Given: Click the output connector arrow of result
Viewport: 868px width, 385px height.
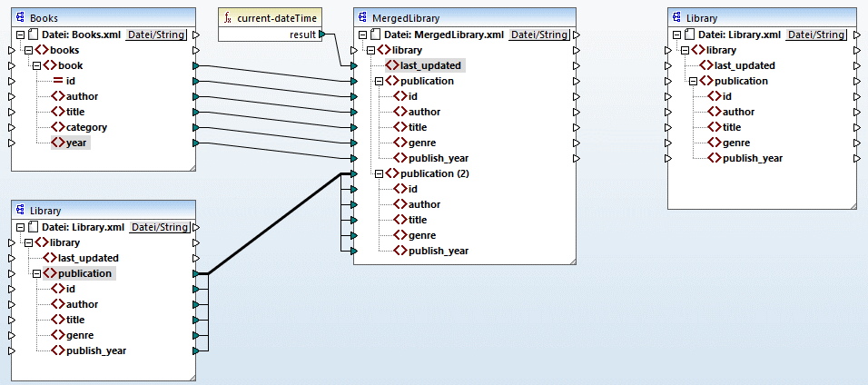Looking at the screenshot, I should click(x=322, y=35).
